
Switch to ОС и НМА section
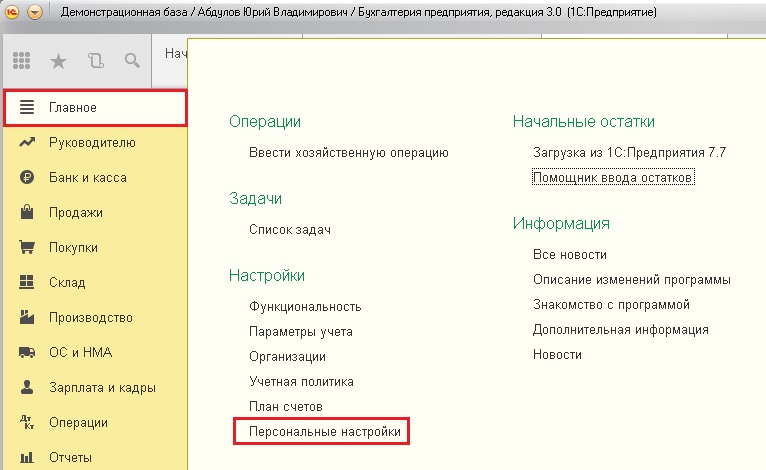pyautogui.click(x=95, y=352)
